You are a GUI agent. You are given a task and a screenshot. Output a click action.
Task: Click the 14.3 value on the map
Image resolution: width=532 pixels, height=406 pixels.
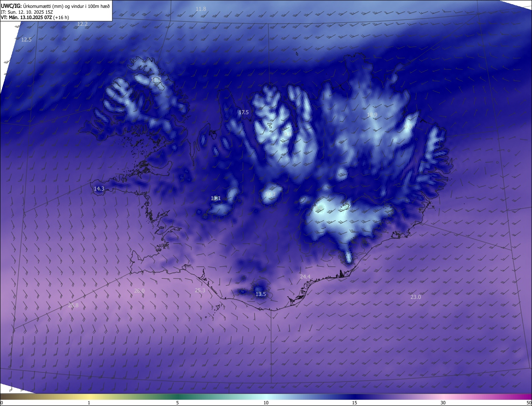point(99,189)
